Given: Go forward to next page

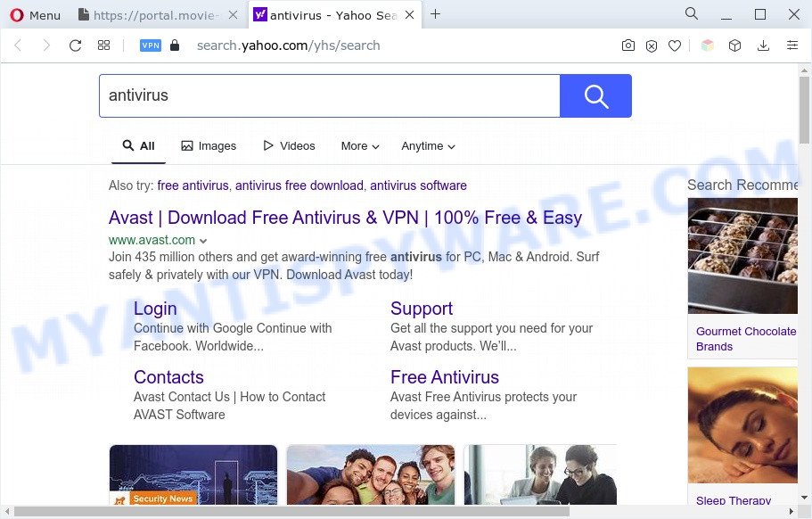Looking at the screenshot, I should point(46,45).
